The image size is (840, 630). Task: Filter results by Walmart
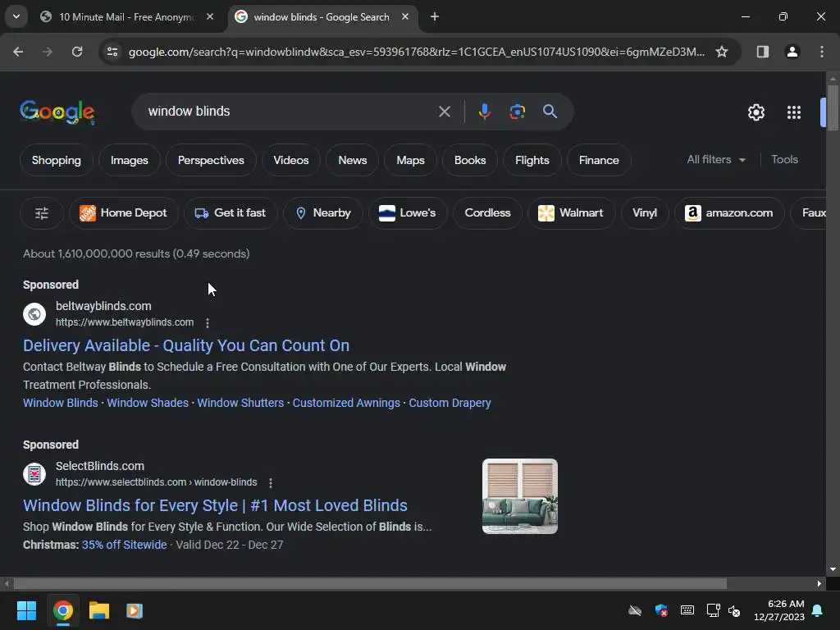coord(571,213)
